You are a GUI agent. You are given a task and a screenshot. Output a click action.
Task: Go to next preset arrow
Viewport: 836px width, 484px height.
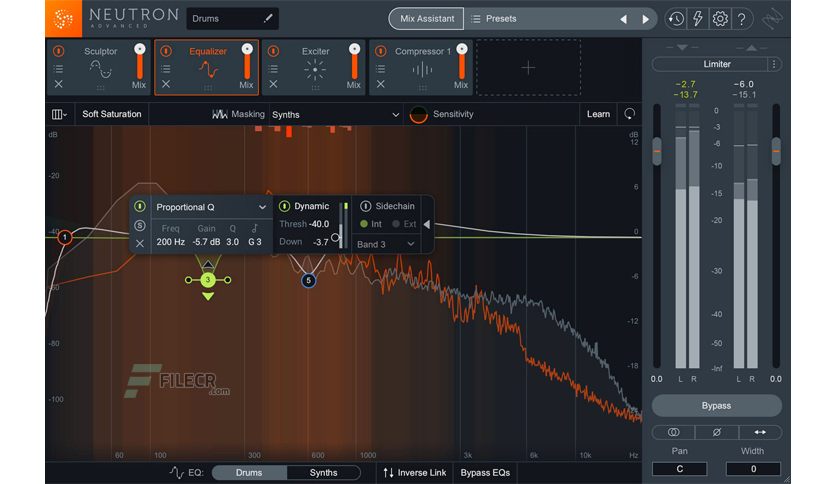646,19
